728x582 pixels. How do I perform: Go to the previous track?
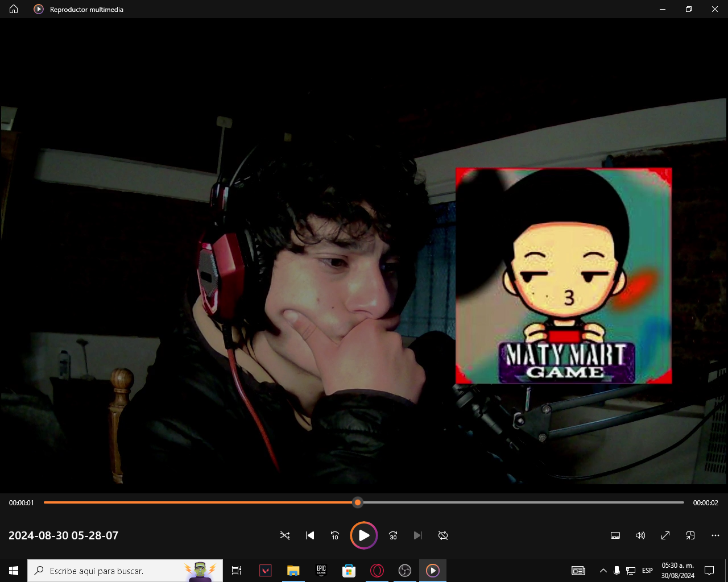pyautogui.click(x=310, y=535)
